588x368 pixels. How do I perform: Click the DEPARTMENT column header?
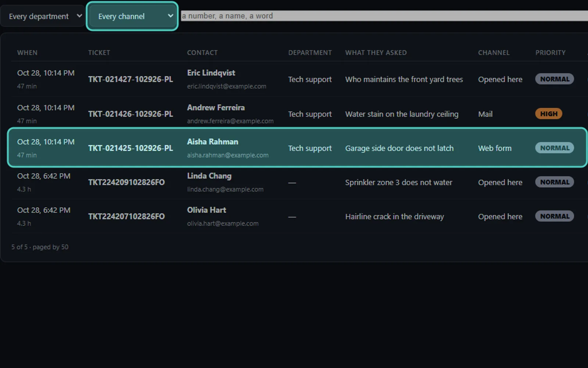(310, 53)
